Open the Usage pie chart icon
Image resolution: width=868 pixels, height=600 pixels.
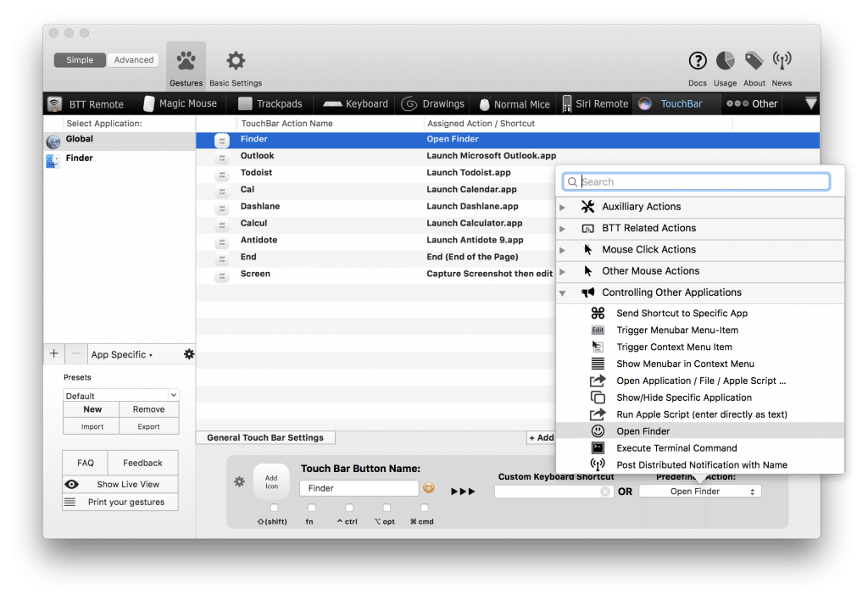(x=726, y=61)
